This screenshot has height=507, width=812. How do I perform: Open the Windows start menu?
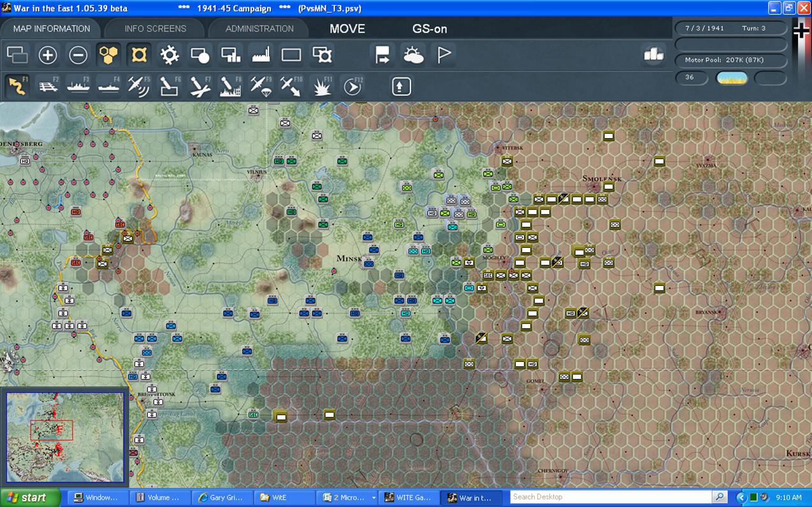30,497
